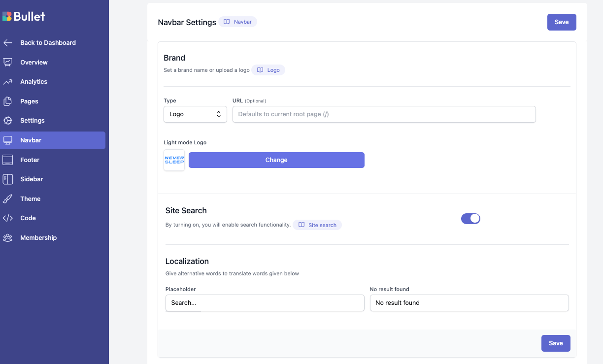The height and width of the screenshot is (364, 603).
Task: Click the Theme paintbrush icon
Action: 7,199
